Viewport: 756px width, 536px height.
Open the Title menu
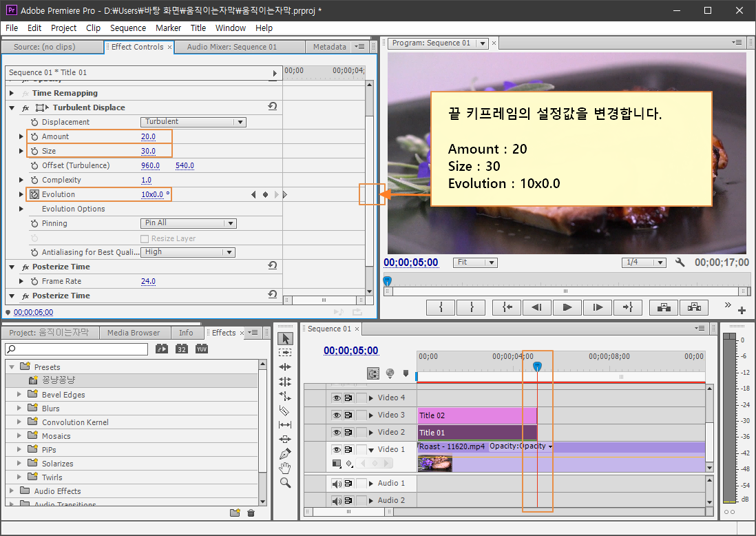coord(198,28)
